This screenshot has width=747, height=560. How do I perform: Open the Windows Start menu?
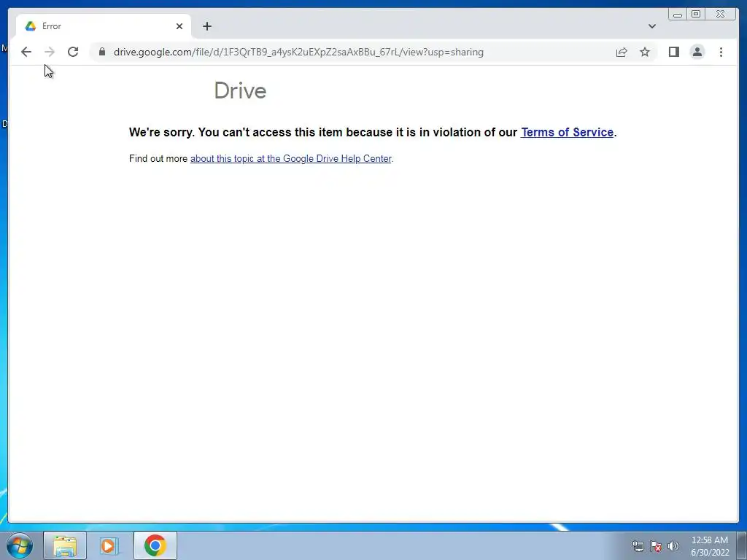click(20, 545)
